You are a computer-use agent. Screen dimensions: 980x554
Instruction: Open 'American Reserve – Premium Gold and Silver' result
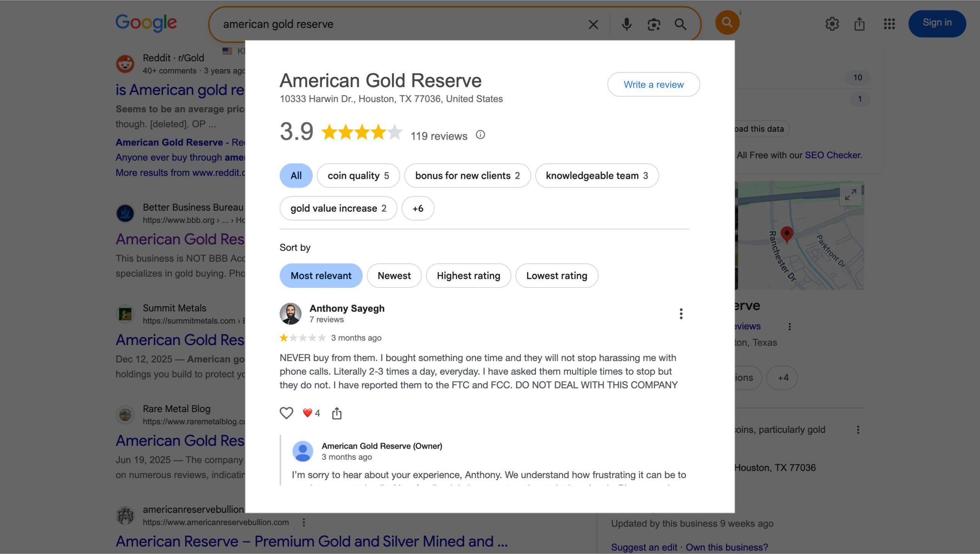tap(312, 541)
